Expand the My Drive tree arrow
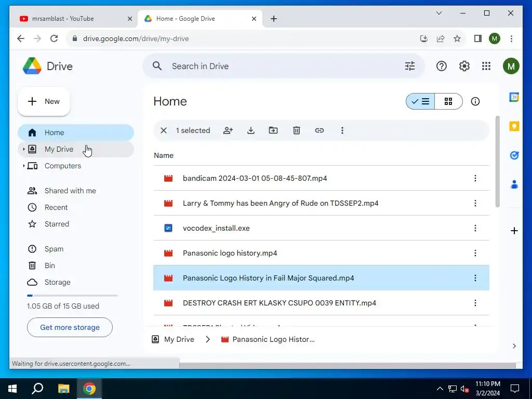Screen dimensions: 532x399 coord(24,149)
